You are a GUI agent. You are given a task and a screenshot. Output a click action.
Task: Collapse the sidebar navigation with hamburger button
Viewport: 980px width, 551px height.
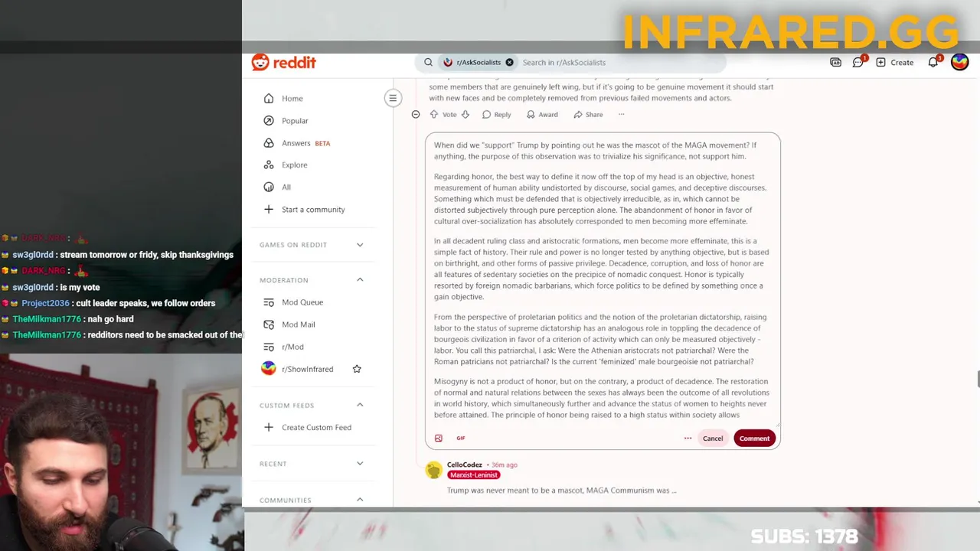point(393,98)
